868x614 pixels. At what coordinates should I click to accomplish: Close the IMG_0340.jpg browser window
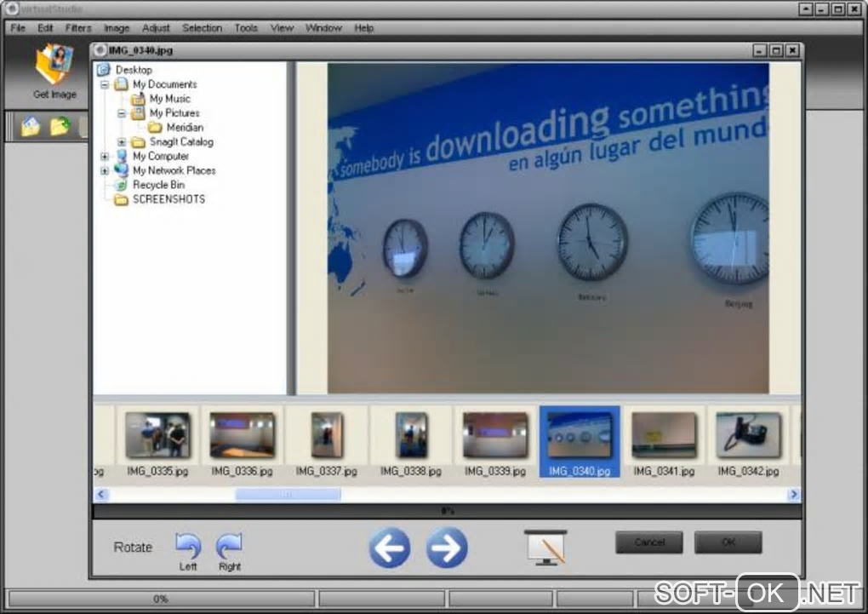click(792, 50)
